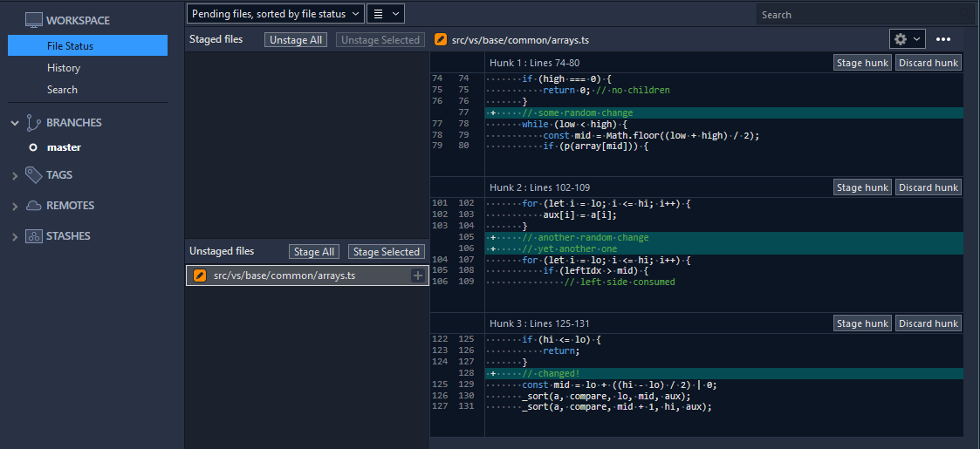Expand the Tags section

tap(15, 175)
